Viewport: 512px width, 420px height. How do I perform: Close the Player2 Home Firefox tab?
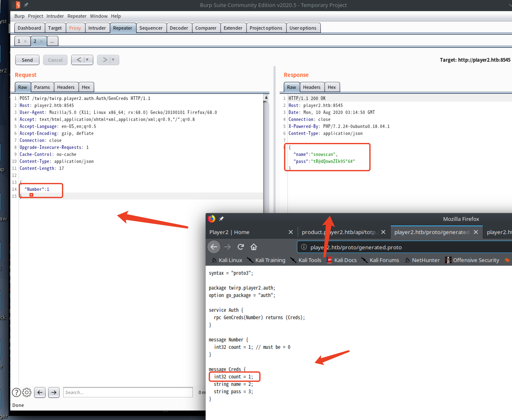pos(291,232)
